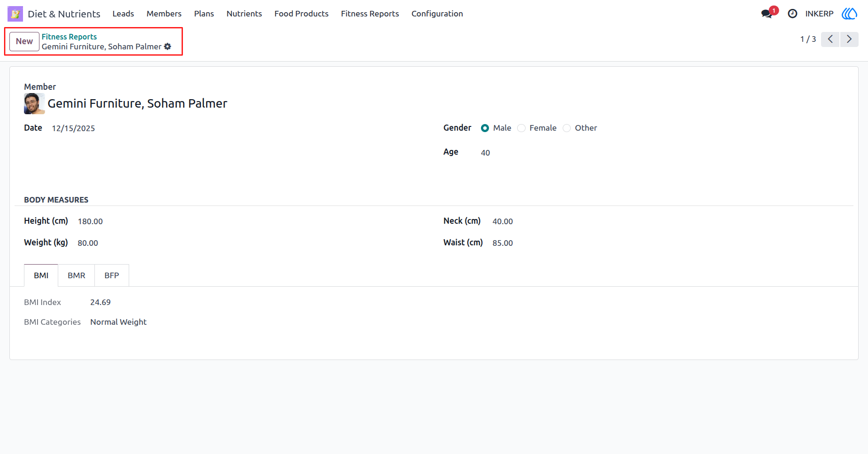The height and width of the screenshot is (454, 868).
Task: Click the 1 / 3 pager counter
Action: pyautogui.click(x=808, y=39)
